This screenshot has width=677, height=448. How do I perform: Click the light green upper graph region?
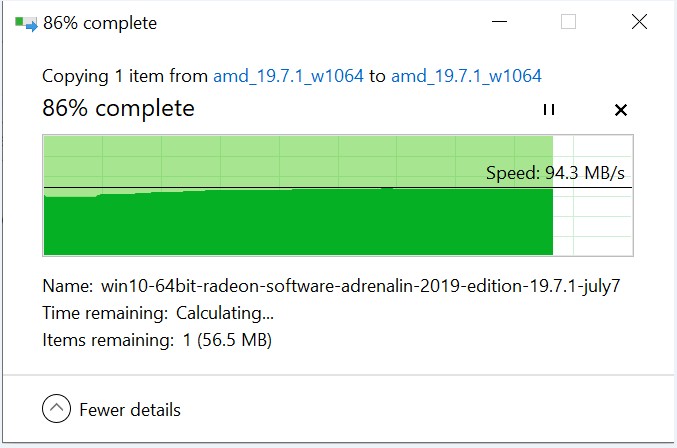[x=298, y=161]
